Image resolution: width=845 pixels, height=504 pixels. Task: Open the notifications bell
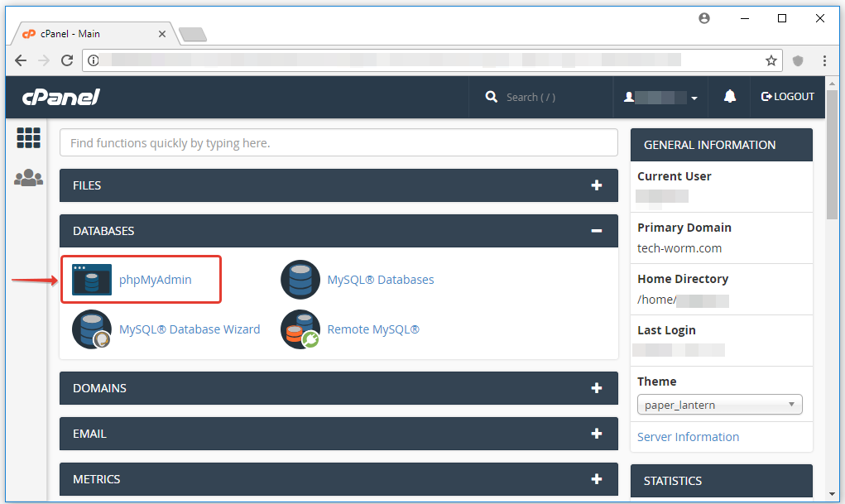[729, 97]
